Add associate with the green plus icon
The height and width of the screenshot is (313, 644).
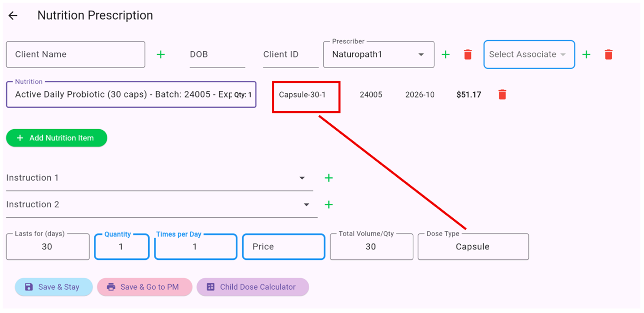586,55
